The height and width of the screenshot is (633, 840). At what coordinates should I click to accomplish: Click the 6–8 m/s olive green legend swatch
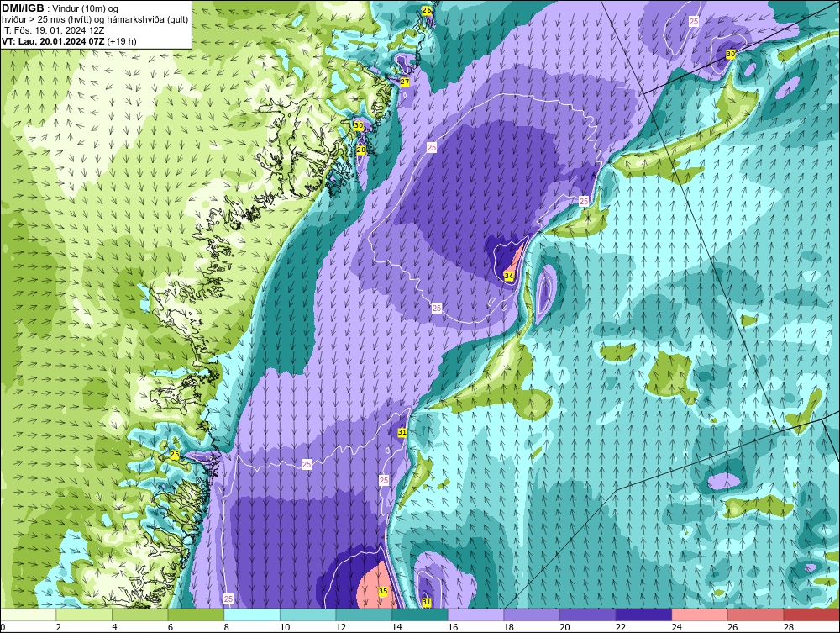(196, 615)
